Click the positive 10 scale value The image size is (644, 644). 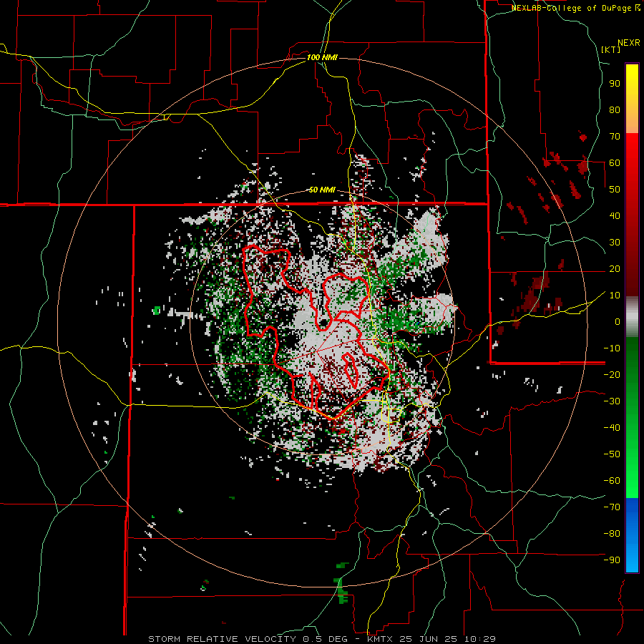[x=615, y=296]
